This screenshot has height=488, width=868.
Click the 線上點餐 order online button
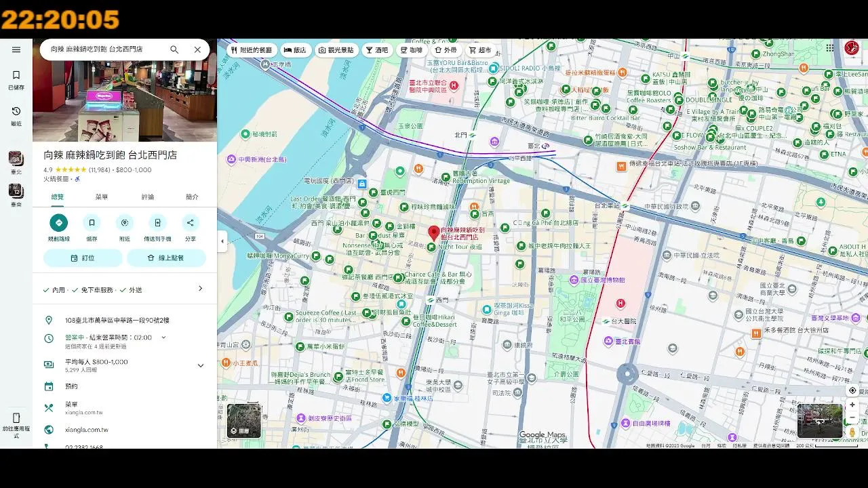(x=166, y=258)
